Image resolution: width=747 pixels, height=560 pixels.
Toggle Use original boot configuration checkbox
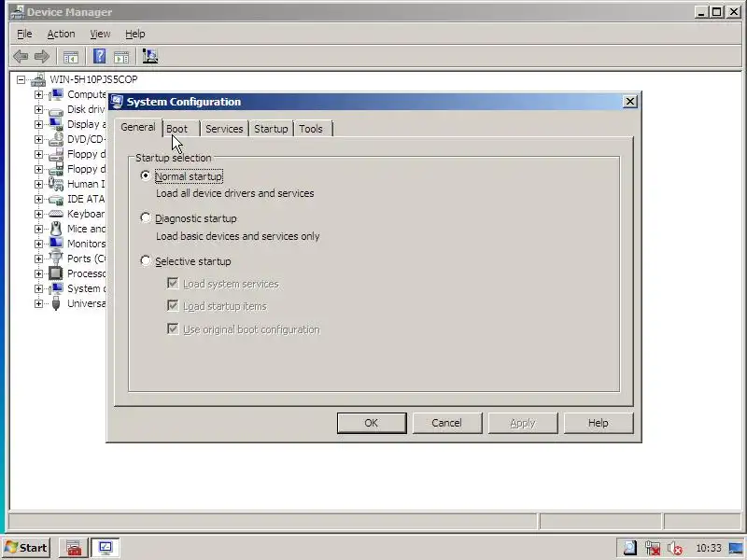click(173, 329)
